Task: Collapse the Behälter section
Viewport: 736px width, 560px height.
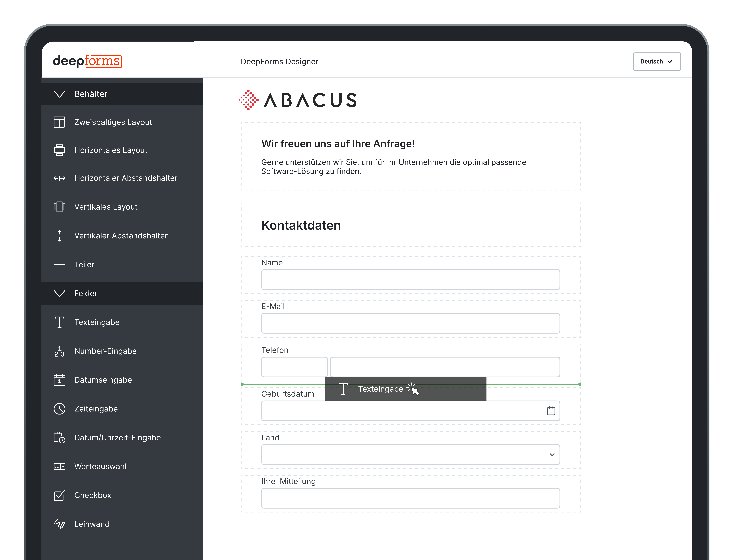Action: [x=59, y=94]
